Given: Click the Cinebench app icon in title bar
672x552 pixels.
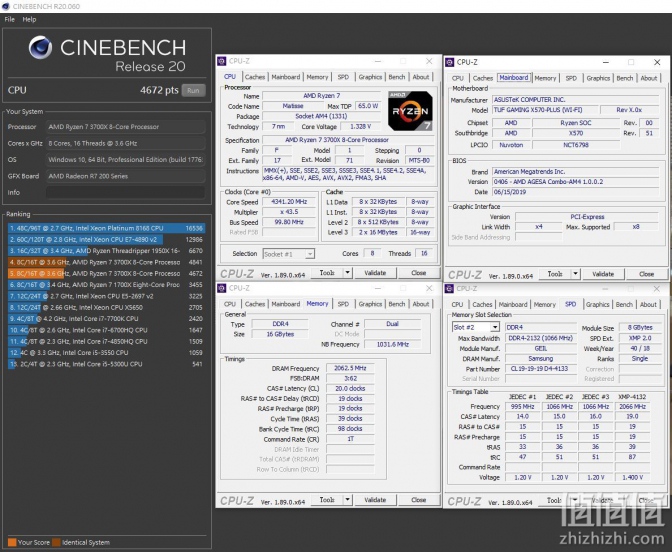Looking at the screenshot, I should 6,6.
